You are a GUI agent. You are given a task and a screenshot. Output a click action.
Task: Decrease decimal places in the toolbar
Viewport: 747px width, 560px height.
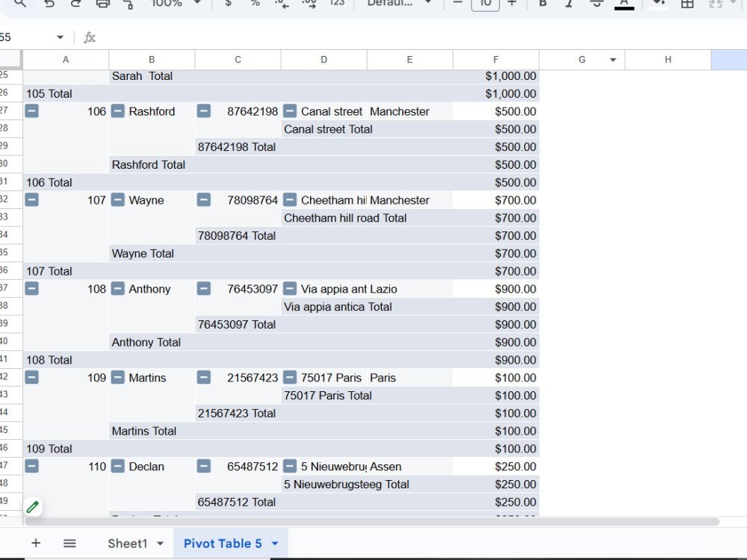(282, 4)
